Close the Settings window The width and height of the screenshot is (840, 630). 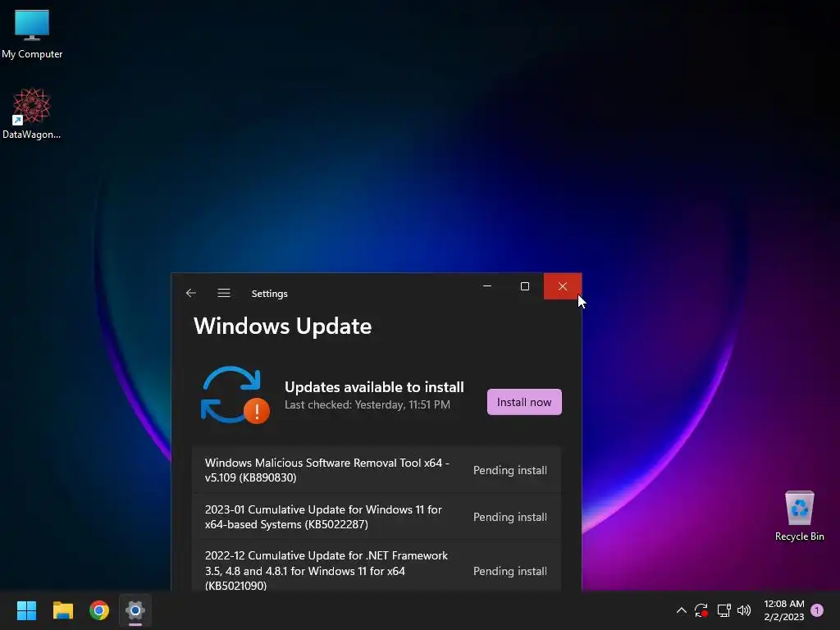coord(562,286)
